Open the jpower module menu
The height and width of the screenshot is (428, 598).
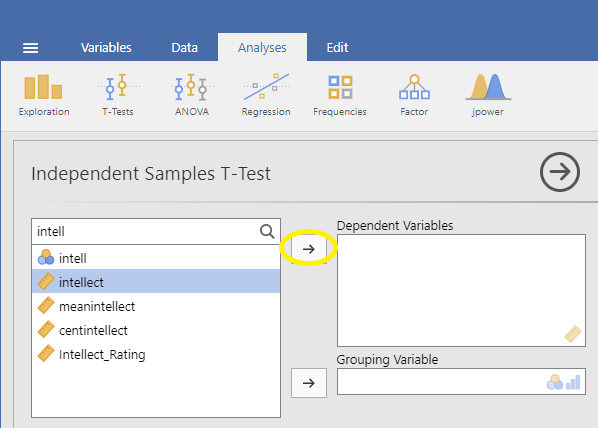pos(488,95)
